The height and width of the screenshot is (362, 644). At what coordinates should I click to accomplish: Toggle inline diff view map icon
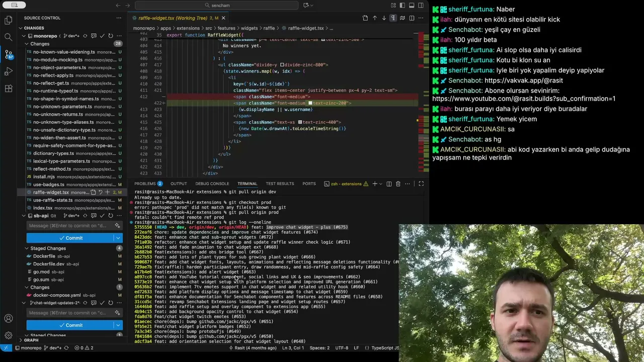402,18
